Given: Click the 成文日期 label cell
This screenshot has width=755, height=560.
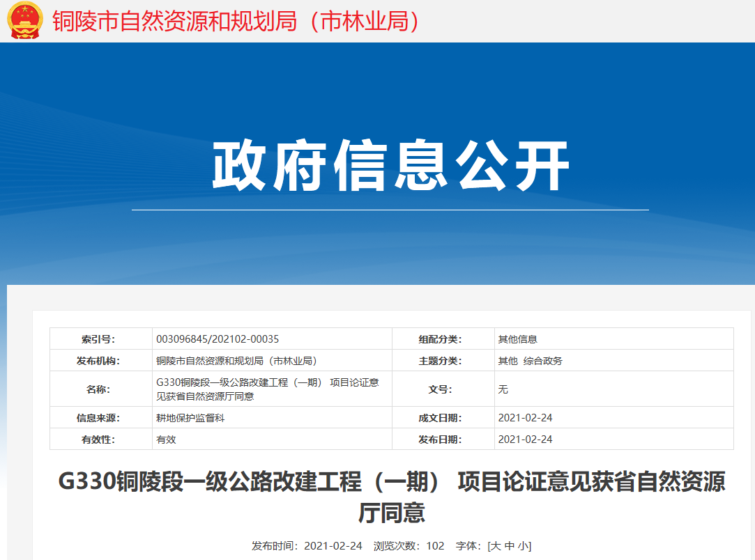Looking at the screenshot, I should click(x=443, y=418).
